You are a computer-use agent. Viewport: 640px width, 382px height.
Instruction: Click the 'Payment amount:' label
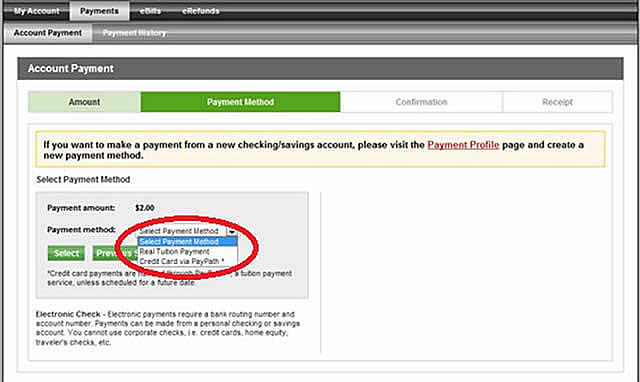[x=81, y=208]
